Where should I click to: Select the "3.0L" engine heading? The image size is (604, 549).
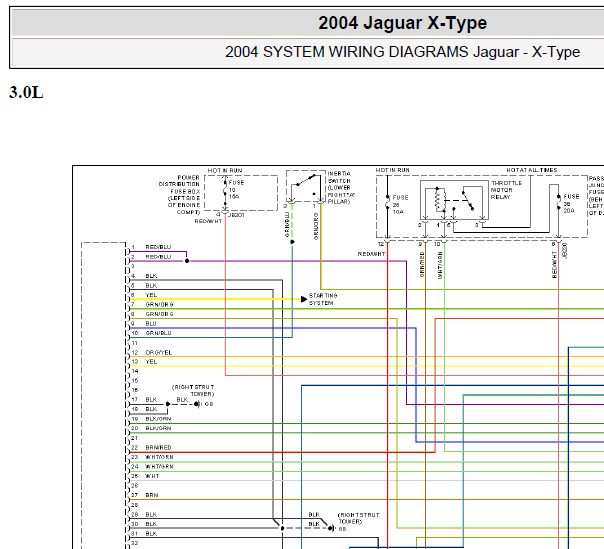[26, 92]
